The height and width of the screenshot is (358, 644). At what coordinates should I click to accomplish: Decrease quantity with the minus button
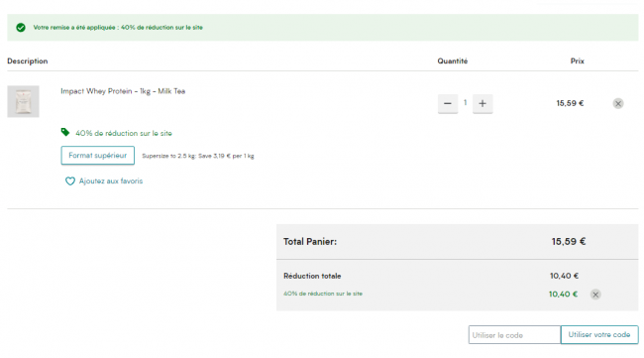pyautogui.click(x=448, y=103)
